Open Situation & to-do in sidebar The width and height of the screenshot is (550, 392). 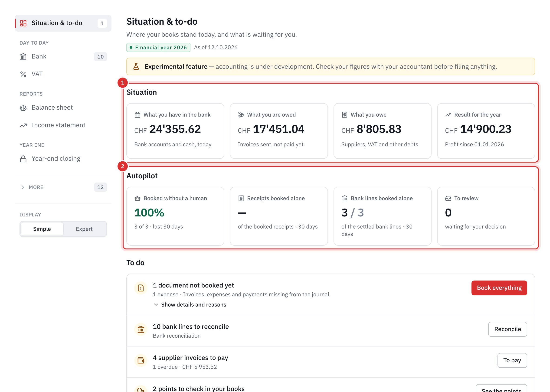[x=63, y=23]
